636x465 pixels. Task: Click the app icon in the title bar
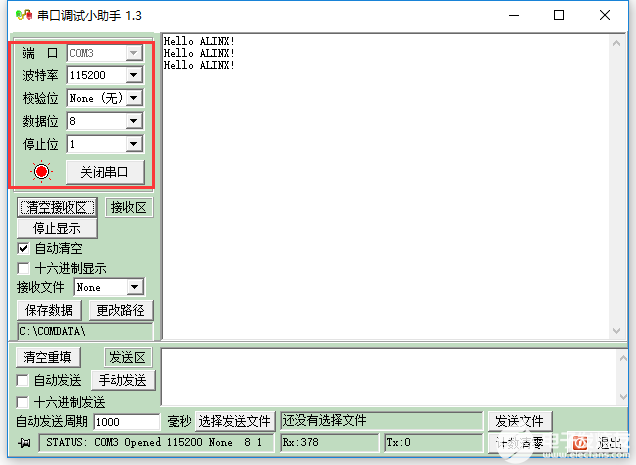(24, 15)
